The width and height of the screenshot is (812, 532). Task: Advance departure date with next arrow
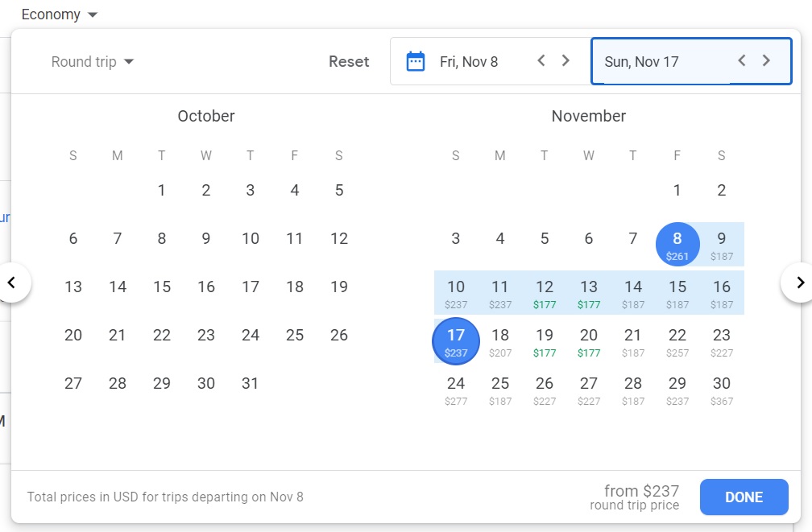tap(565, 60)
